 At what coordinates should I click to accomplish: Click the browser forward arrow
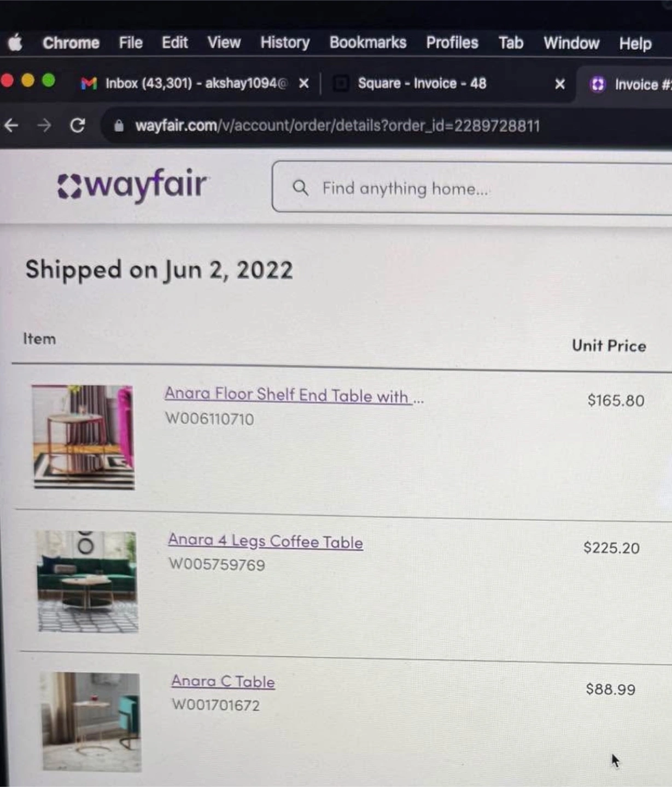coord(44,126)
